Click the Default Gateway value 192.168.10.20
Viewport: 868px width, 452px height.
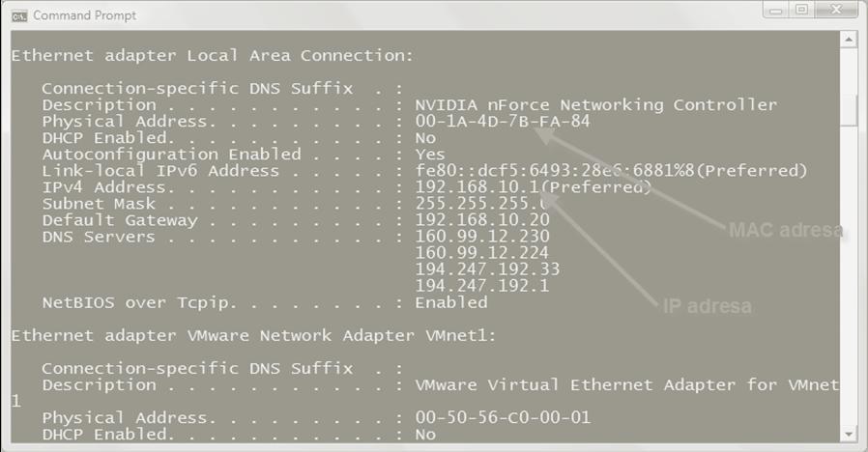point(482,219)
